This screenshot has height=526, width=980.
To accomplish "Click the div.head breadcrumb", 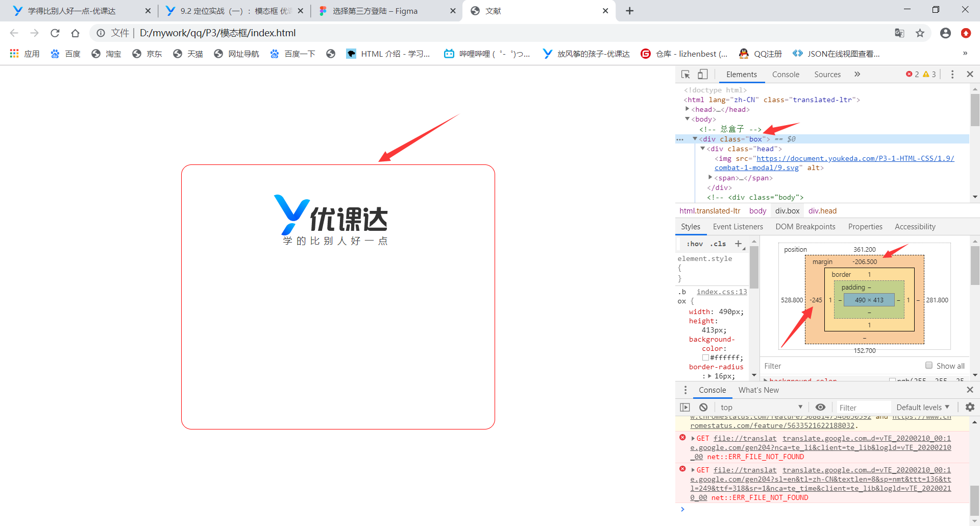I will coord(822,211).
